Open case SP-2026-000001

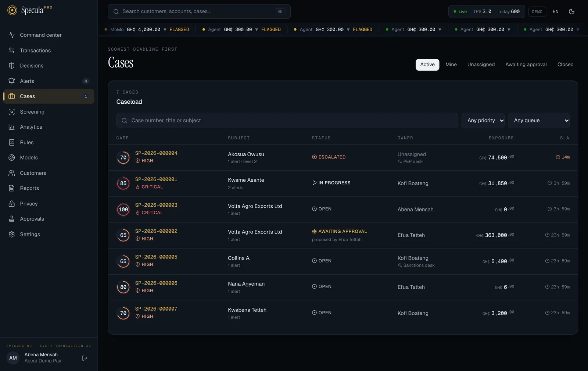pyautogui.click(x=156, y=179)
